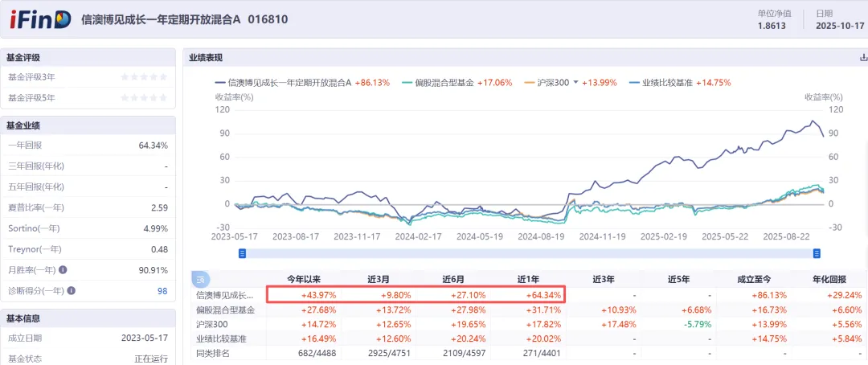This screenshot has height=365, width=868.
Task: Click the 基金评级5年 star rating
Action: point(144,98)
